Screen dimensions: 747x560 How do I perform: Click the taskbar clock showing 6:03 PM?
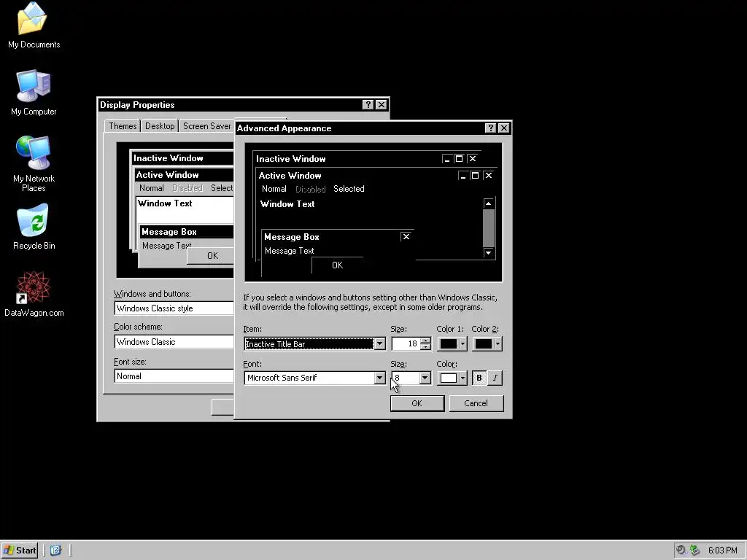(722, 551)
